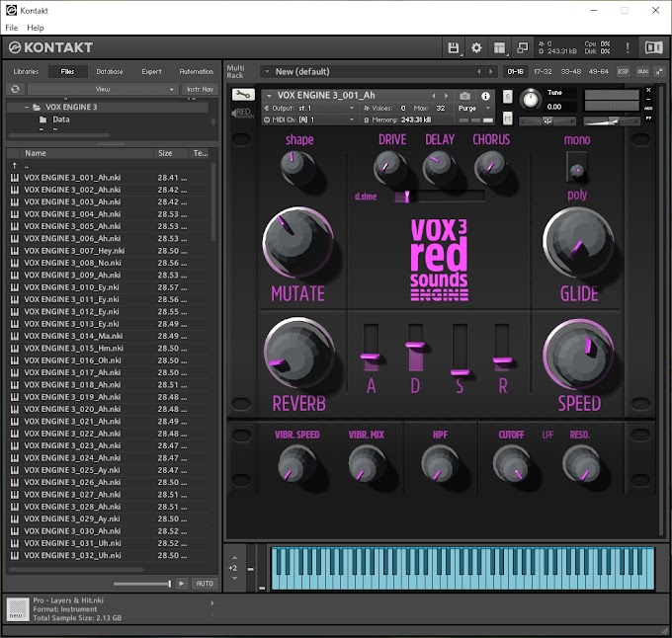Toggle the NI info panel icon
Screen dimensions: 672x638
click(653, 47)
